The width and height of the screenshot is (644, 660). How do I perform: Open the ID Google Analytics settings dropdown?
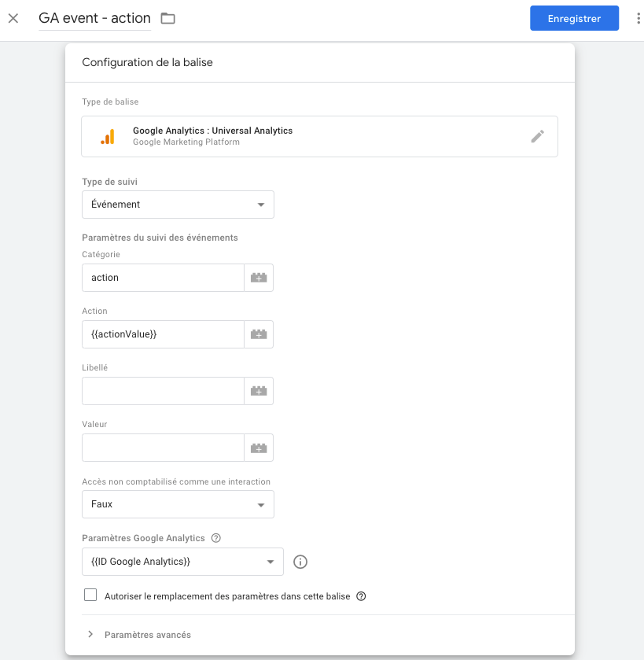(182, 562)
